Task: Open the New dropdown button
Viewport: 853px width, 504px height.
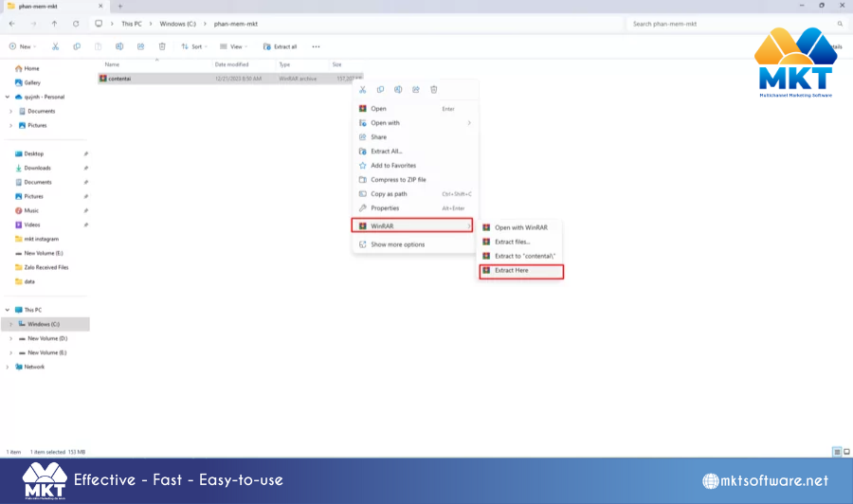Action: [x=23, y=46]
